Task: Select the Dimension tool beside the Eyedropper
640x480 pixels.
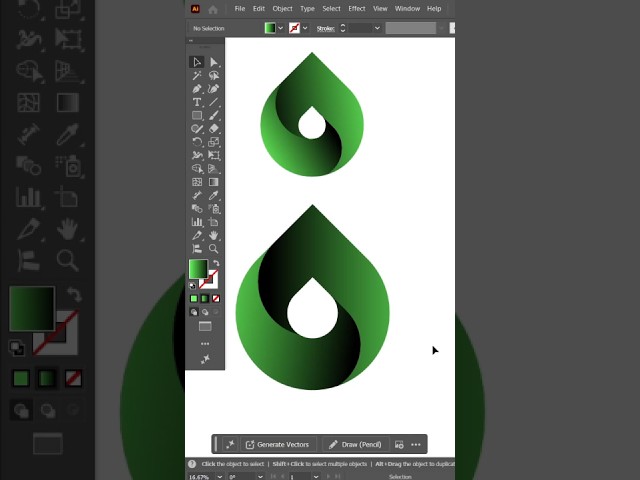Action: tap(197, 196)
